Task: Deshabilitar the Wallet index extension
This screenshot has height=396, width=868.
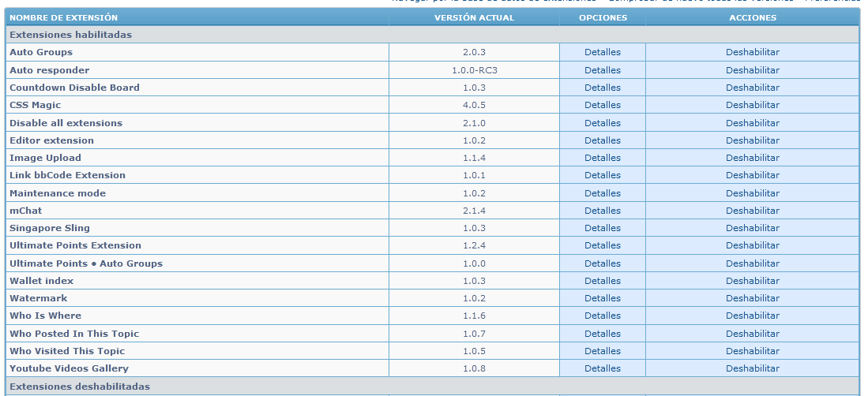Action: click(x=753, y=281)
